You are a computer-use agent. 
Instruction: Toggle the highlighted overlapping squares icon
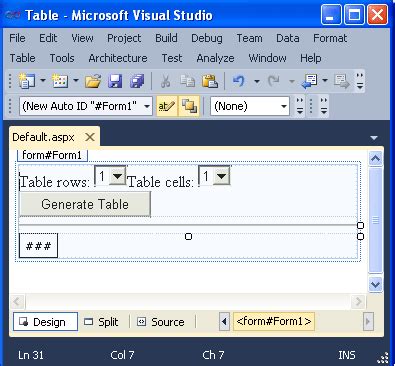(189, 106)
